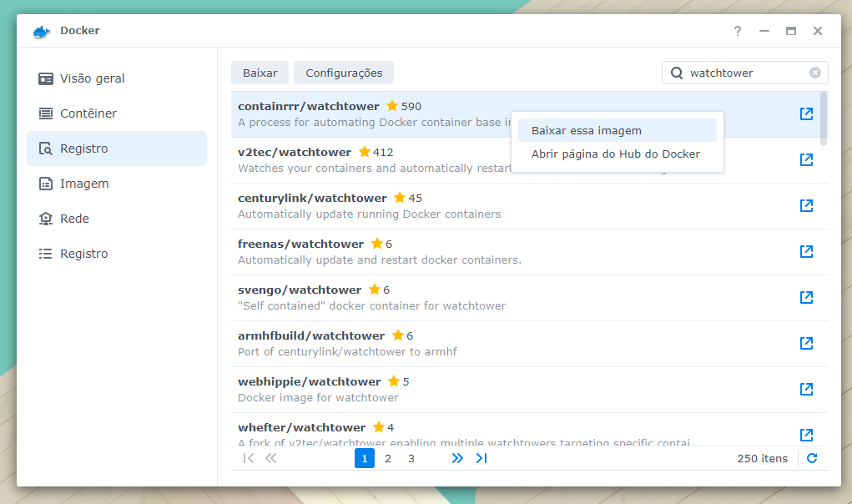Choose Abrir página do Hub do Docker

coord(616,154)
